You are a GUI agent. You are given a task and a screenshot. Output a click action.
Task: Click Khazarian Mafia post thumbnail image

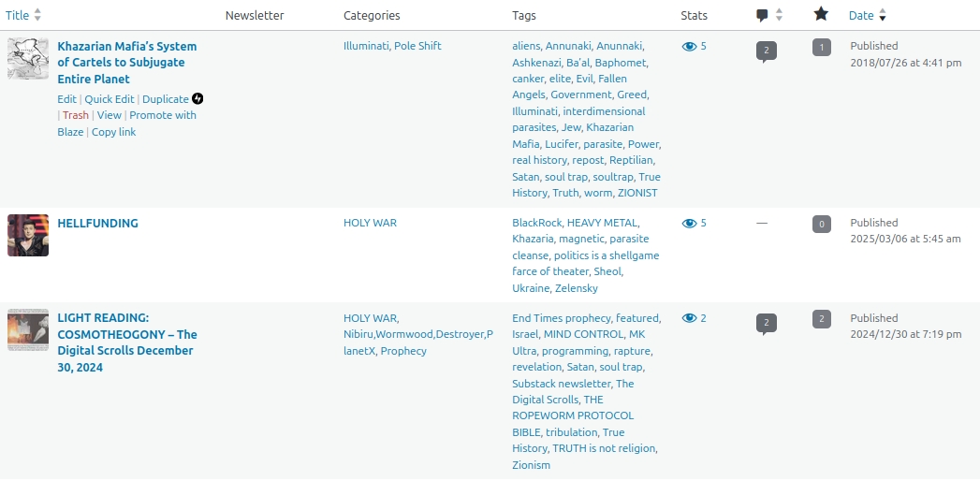[28, 59]
